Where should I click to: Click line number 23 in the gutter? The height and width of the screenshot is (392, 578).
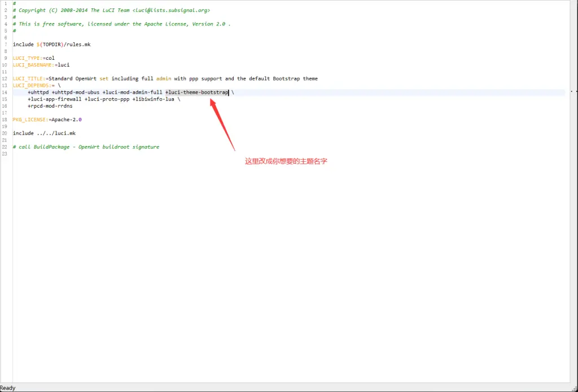(5, 153)
